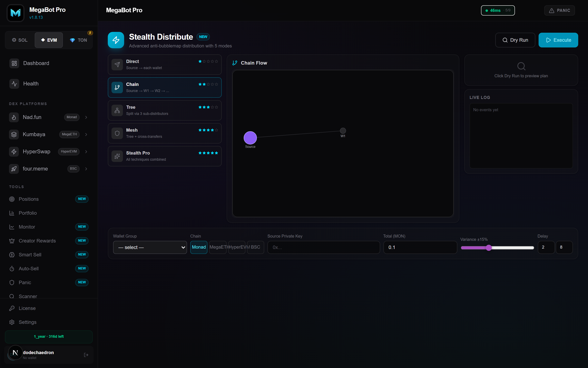Image resolution: width=588 pixels, height=368 pixels.
Task: Click the Variance slider handle
Action: point(489,248)
